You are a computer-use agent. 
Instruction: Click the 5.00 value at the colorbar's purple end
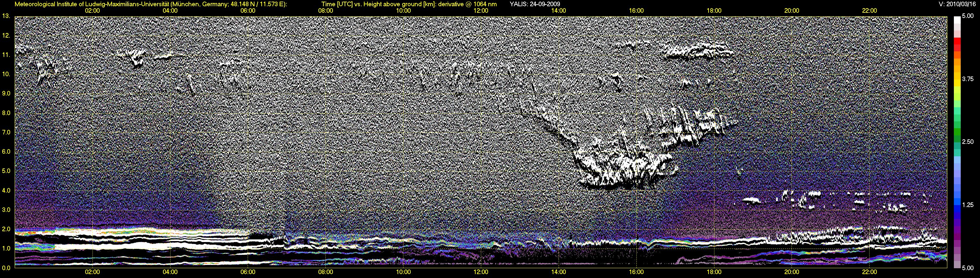click(968, 268)
